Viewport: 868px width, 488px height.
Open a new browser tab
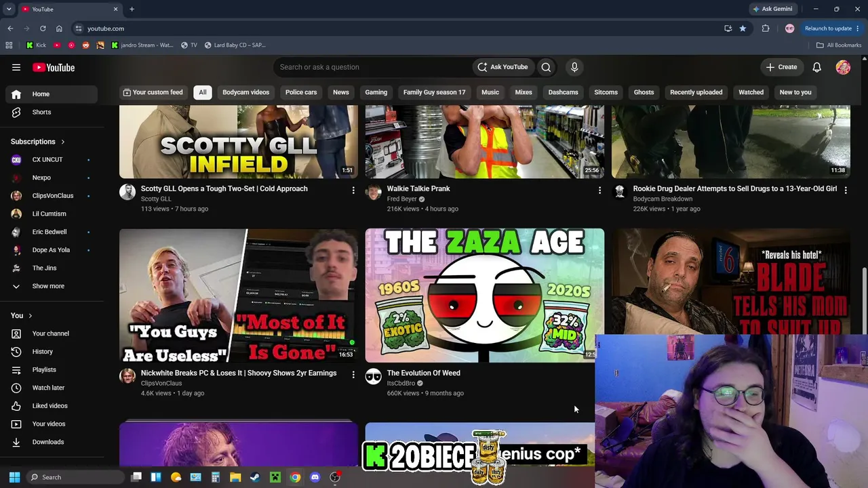coord(132,9)
